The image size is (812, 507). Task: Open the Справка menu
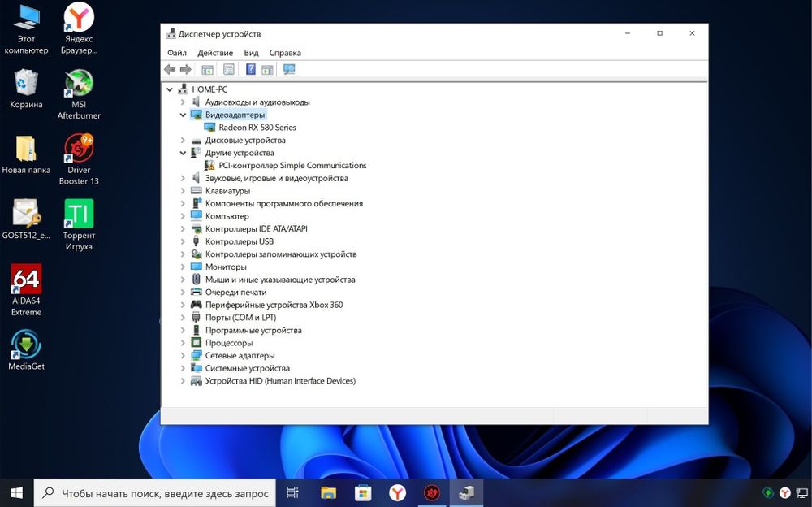pyautogui.click(x=285, y=53)
